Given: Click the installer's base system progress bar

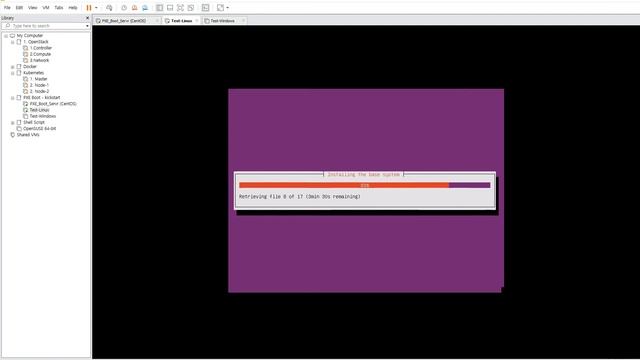Looking at the screenshot, I should pos(364,185).
